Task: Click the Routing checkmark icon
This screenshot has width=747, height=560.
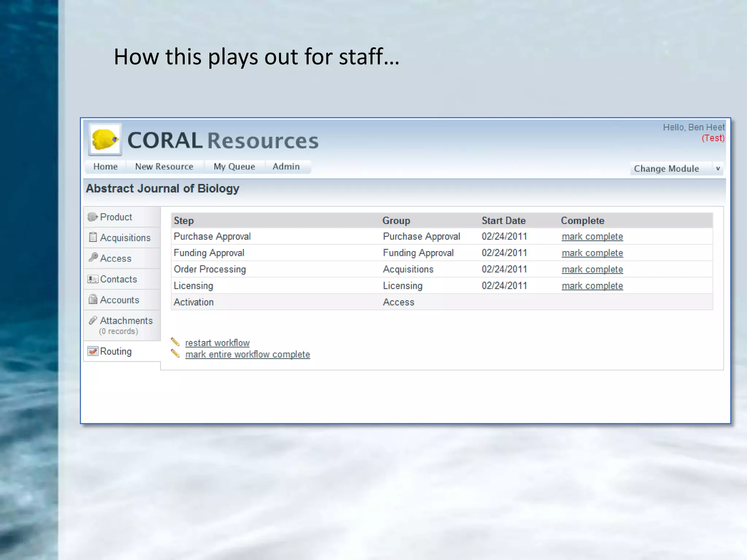Action: (x=93, y=351)
